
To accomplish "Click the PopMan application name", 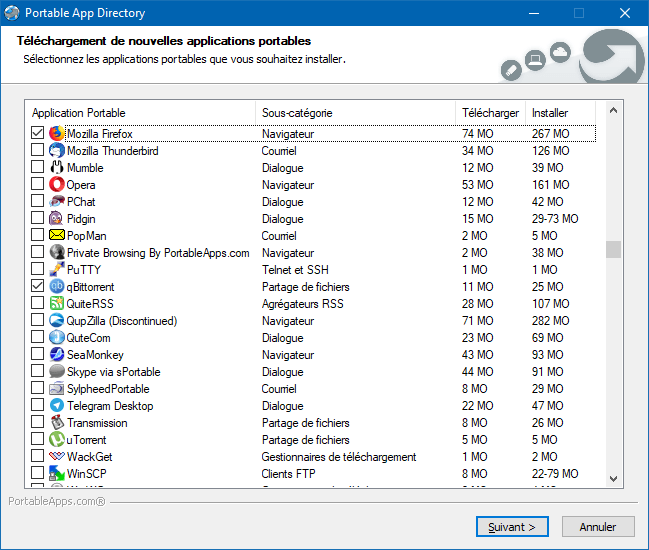I will point(87,236).
